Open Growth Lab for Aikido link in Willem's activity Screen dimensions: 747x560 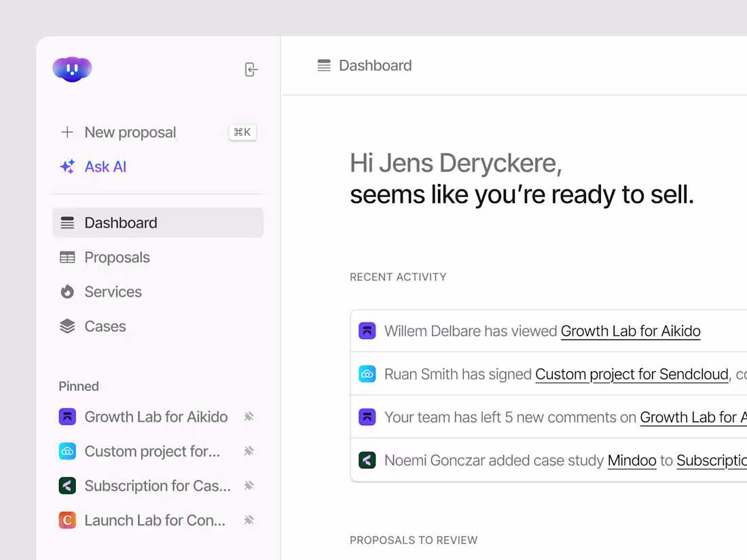coord(630,331)
